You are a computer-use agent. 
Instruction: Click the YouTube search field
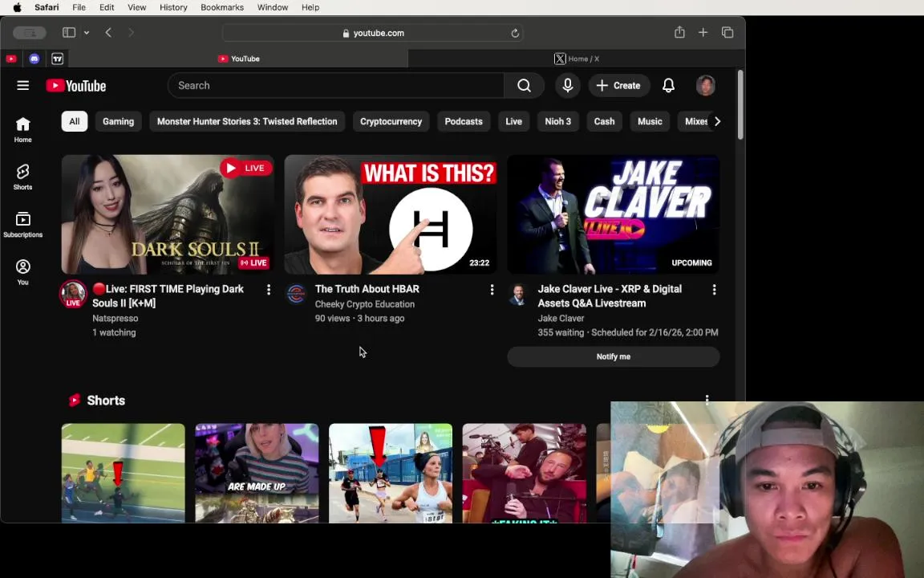pos(336,86)
